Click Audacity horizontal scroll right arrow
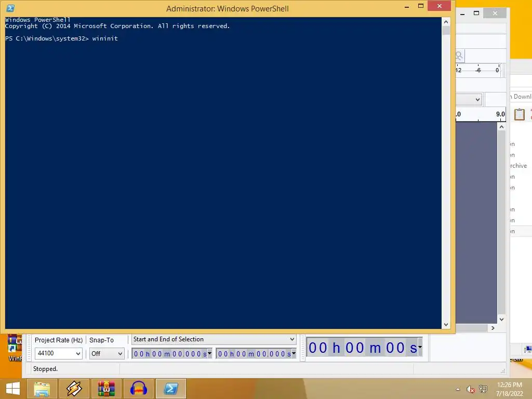Image resolution: width=532 pixels, height=399 pixels. (x=493, y=328)
